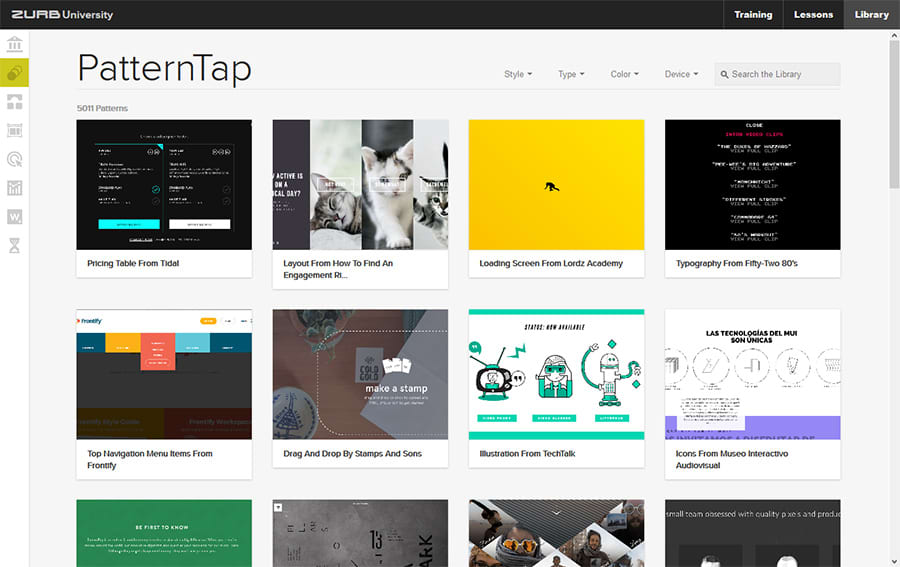Open Loading Screen From Lordz Academy link
The image size is (900, 567).
[551, 263]
